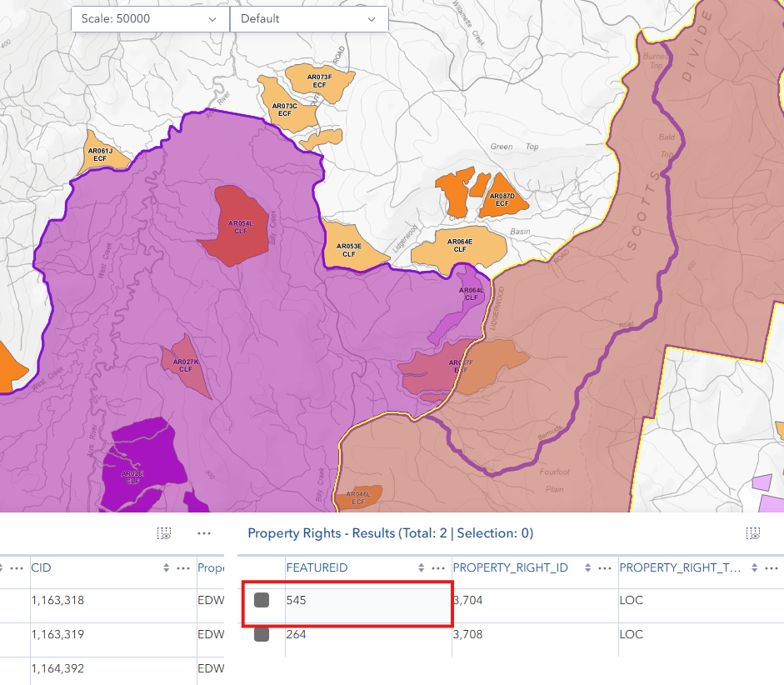
Task: Select checkbox for FEATUREID 264 row
Action: (x=262, y=635)
